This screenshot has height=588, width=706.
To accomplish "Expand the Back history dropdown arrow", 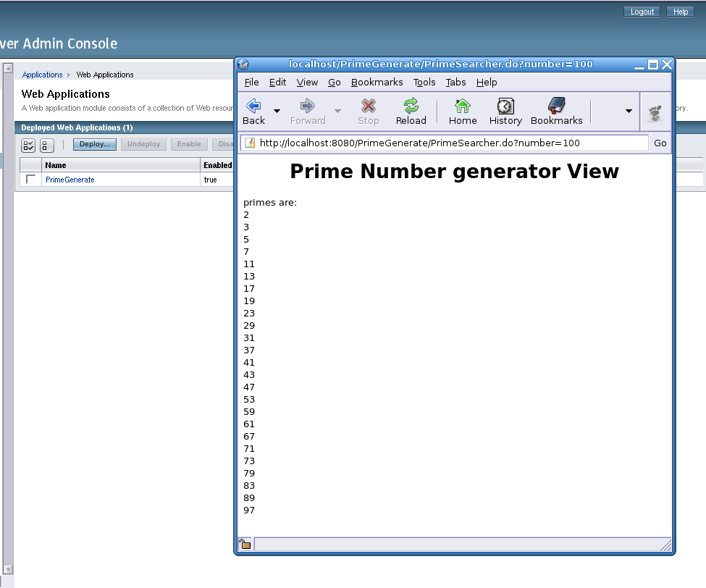I will pos(277,112).
